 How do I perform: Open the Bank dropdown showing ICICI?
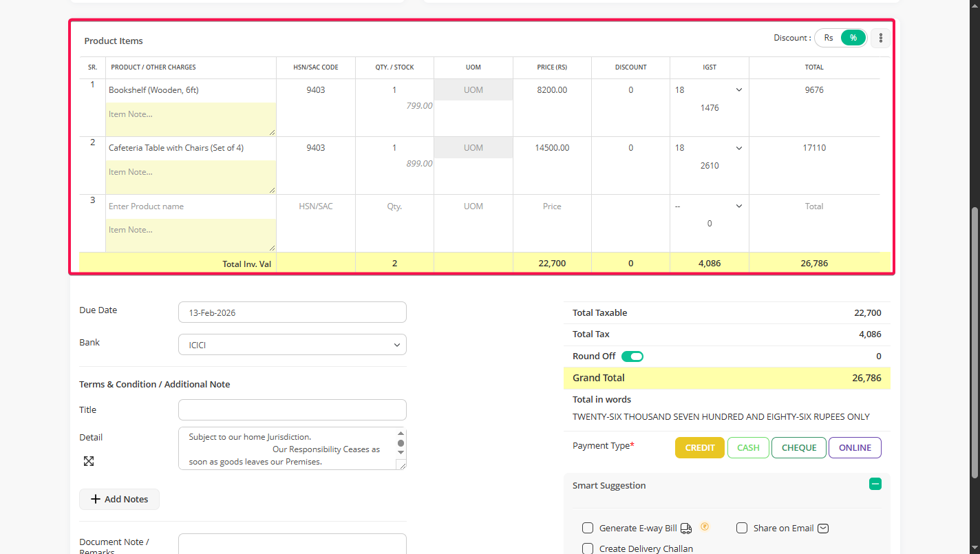(x=292, y=345)
